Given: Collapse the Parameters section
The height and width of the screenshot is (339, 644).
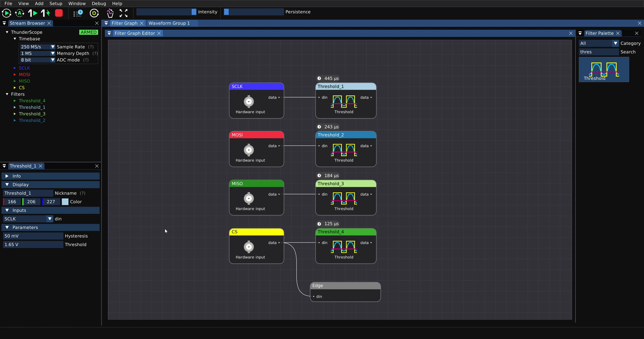Looking at the screenshot, I should pos(51,227).
